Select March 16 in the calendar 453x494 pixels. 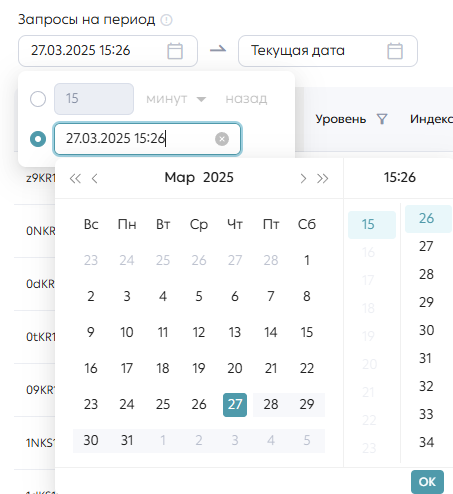pos(91,368)
